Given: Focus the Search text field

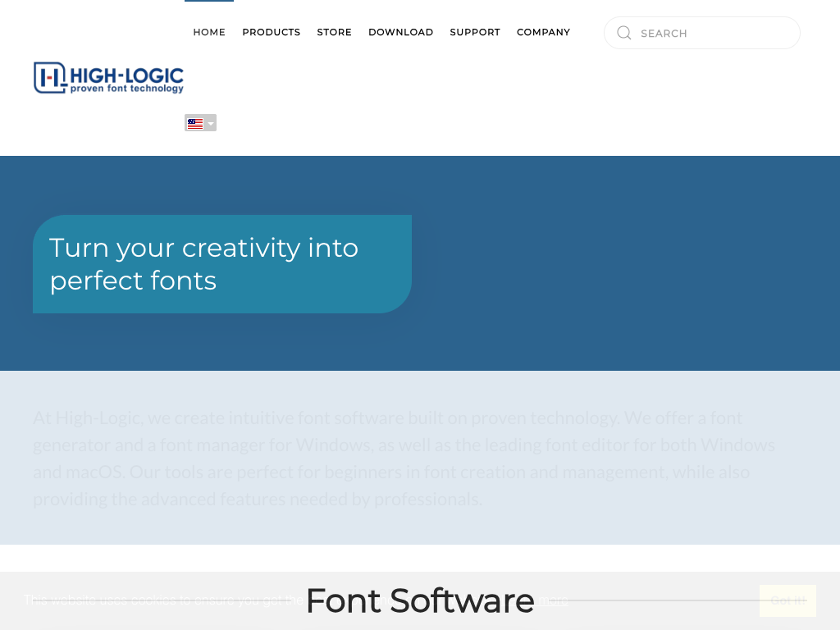Looking at the screenshot, I should 714,33.
